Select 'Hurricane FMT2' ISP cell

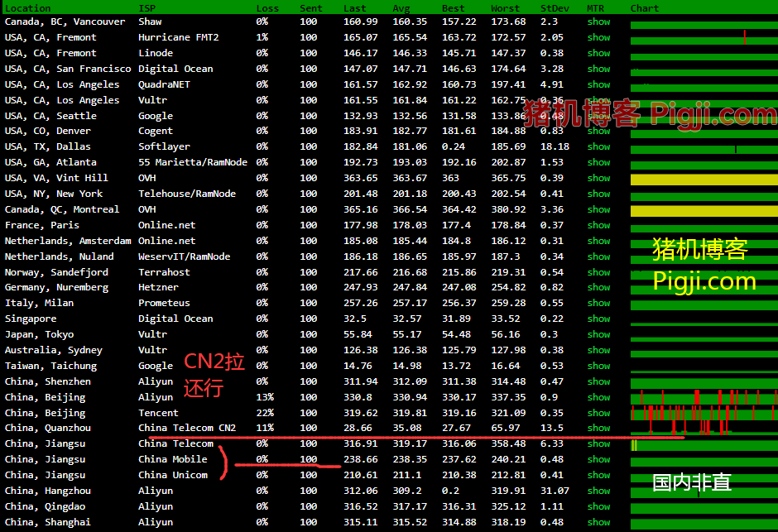[x=179, y=38]
